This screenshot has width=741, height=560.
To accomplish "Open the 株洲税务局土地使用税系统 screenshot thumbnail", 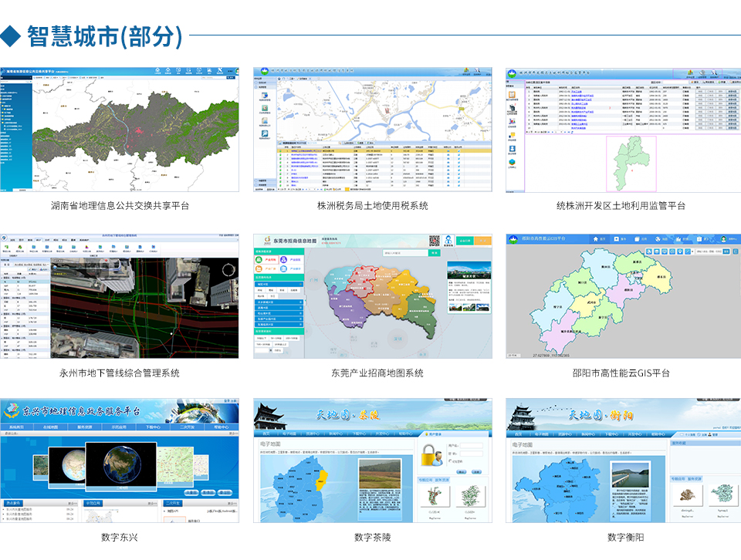I will (x=373, y=130).
